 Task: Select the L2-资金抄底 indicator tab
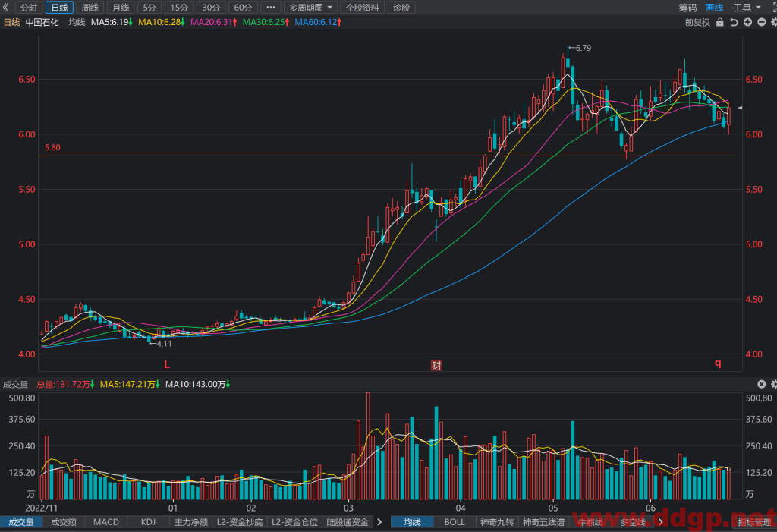click(240, 522)
